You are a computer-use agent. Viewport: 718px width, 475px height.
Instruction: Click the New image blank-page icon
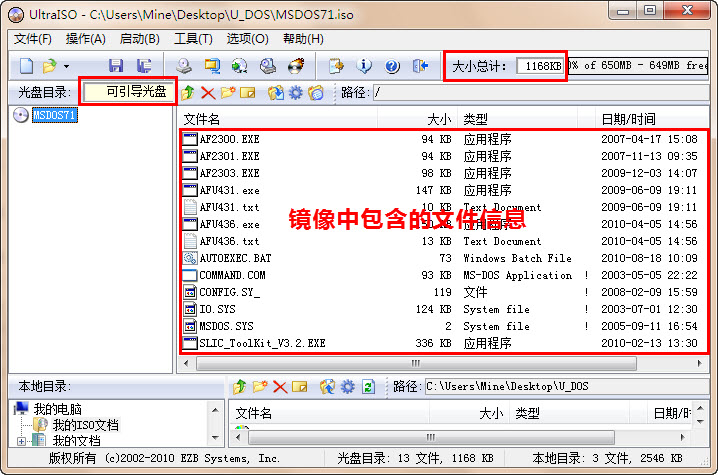pyautogui.click(x=27, y=66)
